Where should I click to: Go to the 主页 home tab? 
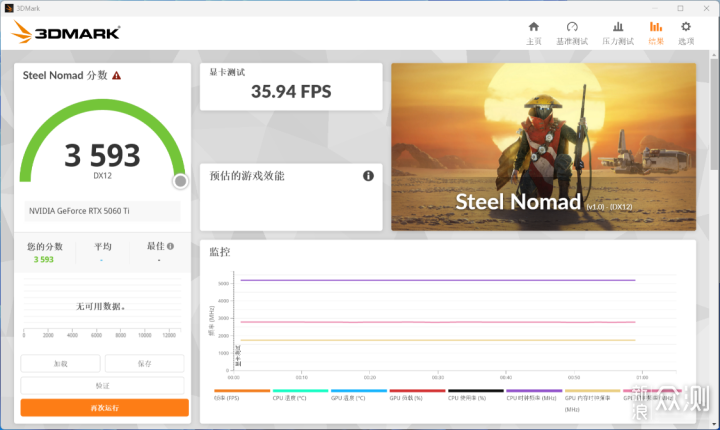pos(534,34)
